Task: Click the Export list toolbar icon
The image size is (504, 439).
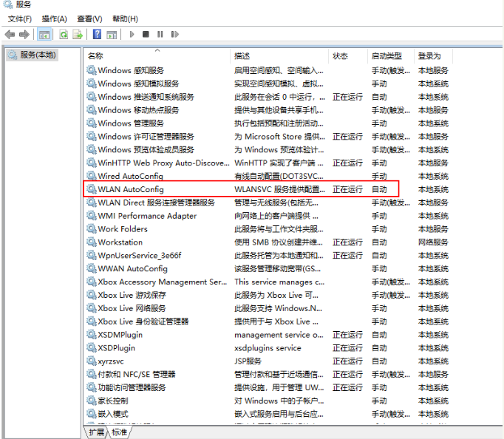Action: tap(78, 34)
